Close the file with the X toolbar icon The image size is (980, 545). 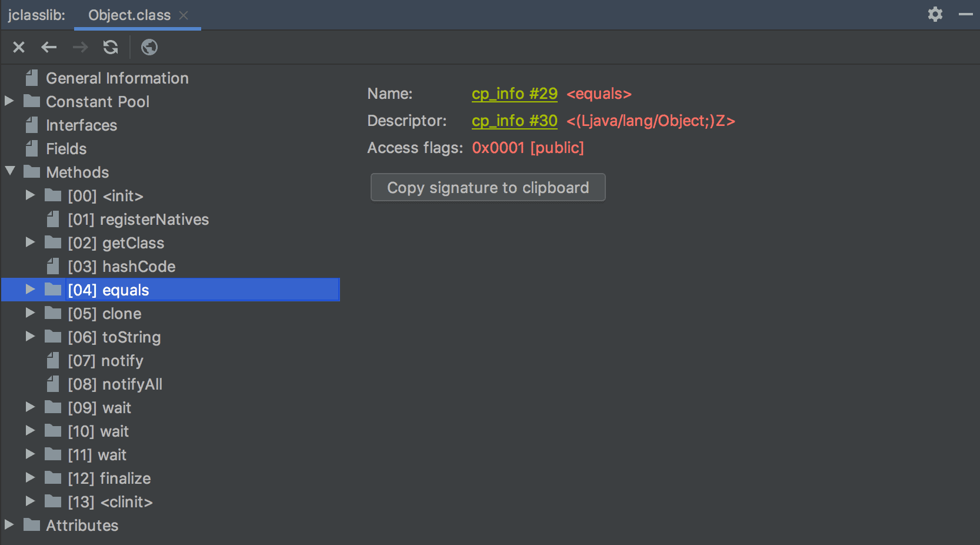point(18,47)
